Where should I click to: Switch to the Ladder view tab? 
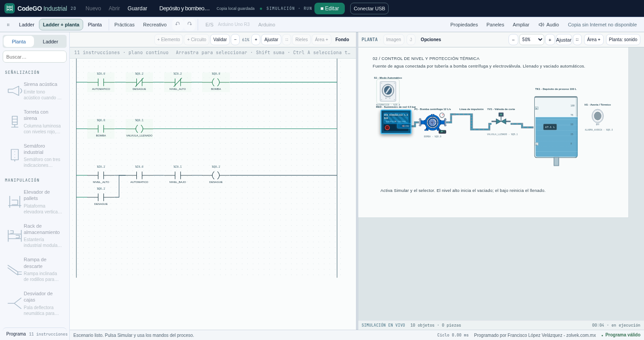(27, 25)
